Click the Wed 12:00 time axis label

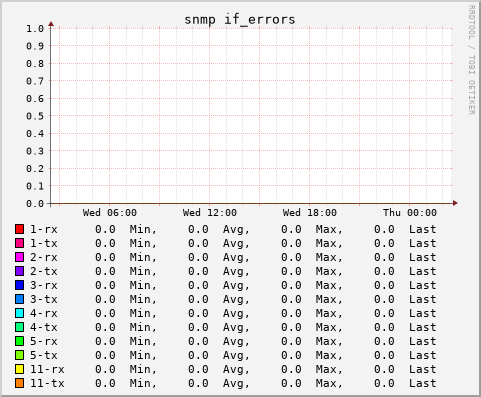[x=210, y=213]
